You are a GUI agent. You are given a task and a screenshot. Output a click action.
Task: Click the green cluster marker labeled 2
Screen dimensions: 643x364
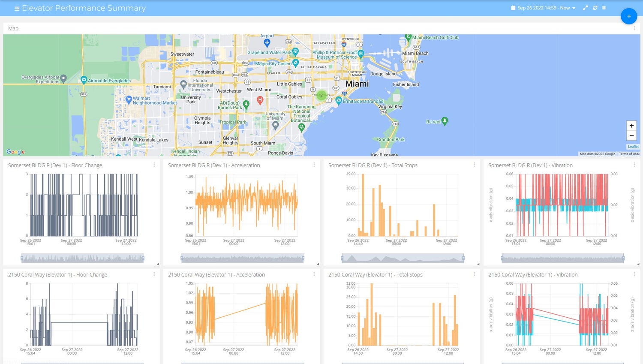click(321, 95)
